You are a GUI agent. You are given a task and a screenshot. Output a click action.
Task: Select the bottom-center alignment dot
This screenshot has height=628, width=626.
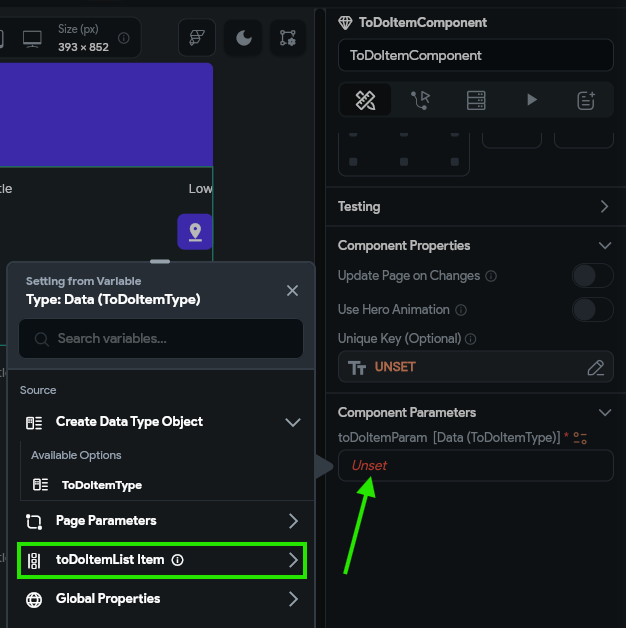tap(404, 162)
